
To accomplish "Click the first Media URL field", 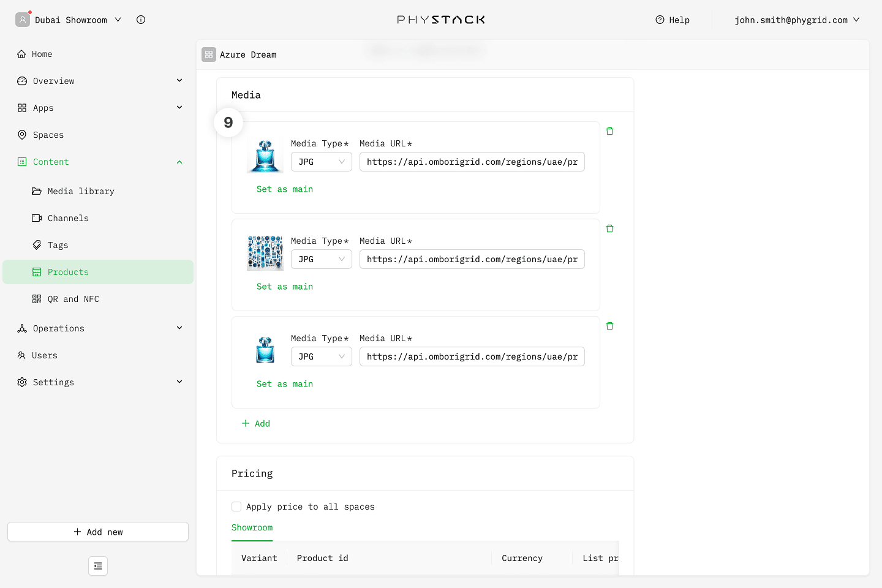I will [x=472, y=162].
